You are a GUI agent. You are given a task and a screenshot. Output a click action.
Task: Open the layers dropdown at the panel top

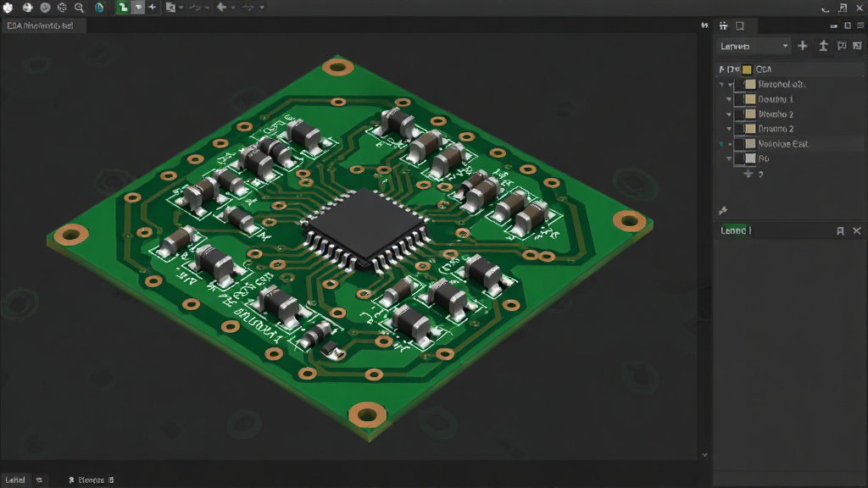coord(754,46)
